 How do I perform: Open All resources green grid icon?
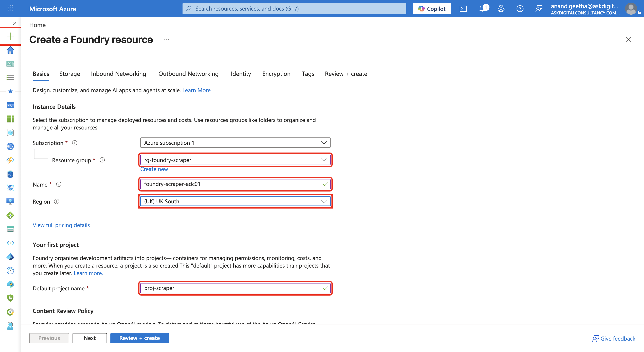(x=10, y=119)
